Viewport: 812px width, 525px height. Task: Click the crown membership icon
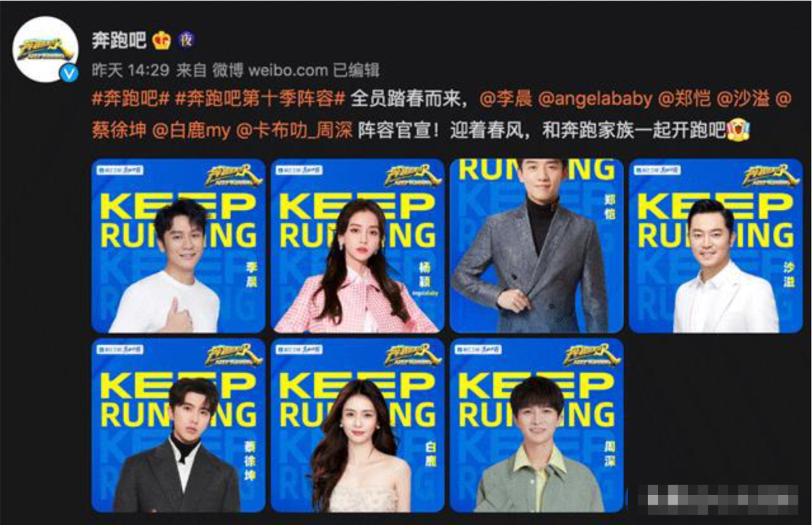tap(162, 40)
